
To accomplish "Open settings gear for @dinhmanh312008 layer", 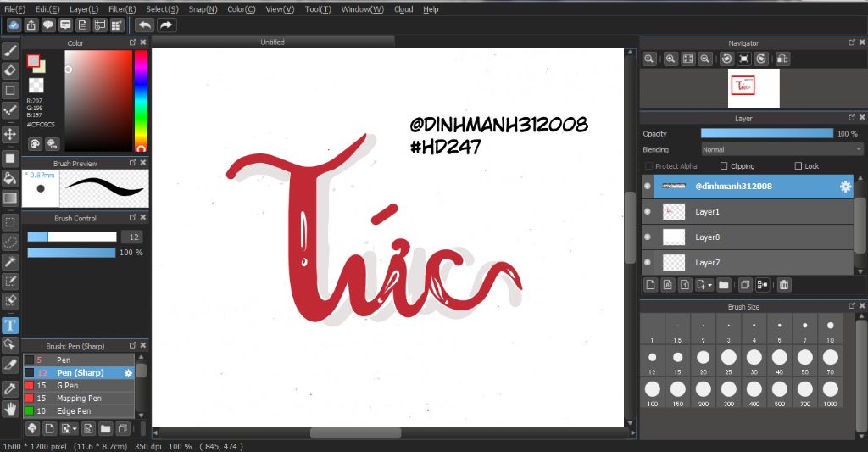I will [x=845, y=186].
